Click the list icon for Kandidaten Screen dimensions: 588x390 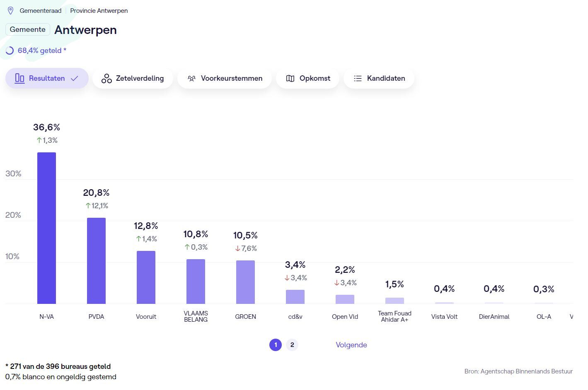click(x=358, y=78)
